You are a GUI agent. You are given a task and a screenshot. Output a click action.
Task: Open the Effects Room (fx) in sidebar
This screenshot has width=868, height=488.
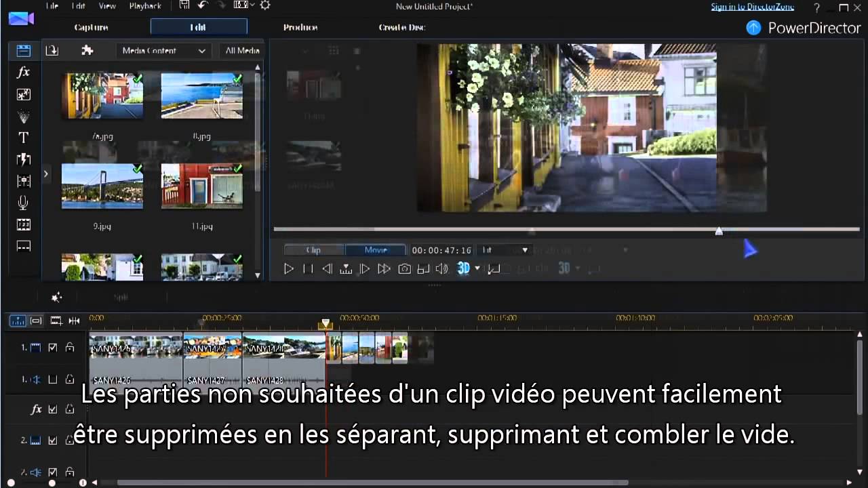(x=24, y=72)
